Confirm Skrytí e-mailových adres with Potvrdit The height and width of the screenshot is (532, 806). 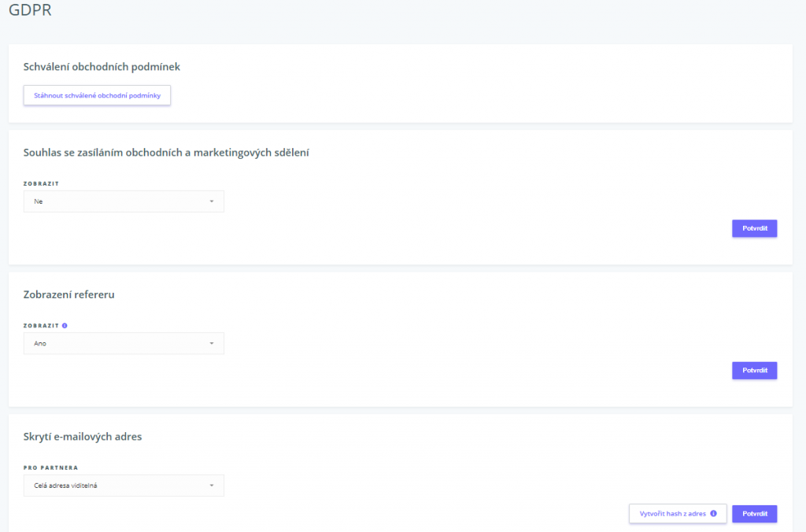click(x=755, y=513)
